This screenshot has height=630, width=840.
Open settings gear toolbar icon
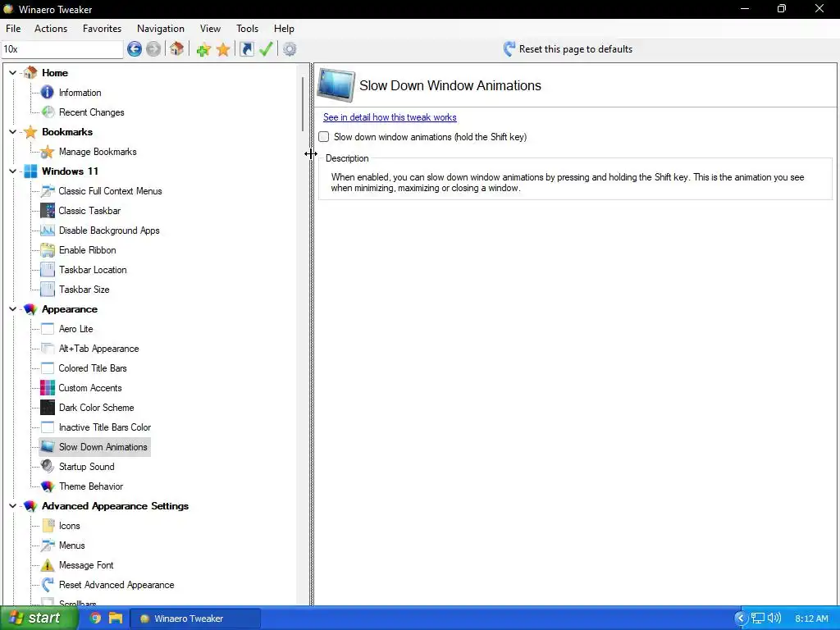290,49
